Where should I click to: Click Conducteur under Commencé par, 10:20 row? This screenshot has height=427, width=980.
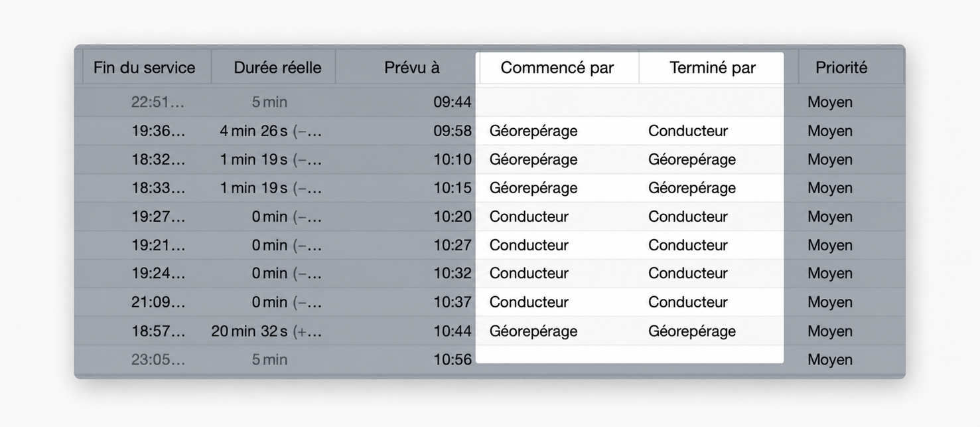tap(529, 216)
